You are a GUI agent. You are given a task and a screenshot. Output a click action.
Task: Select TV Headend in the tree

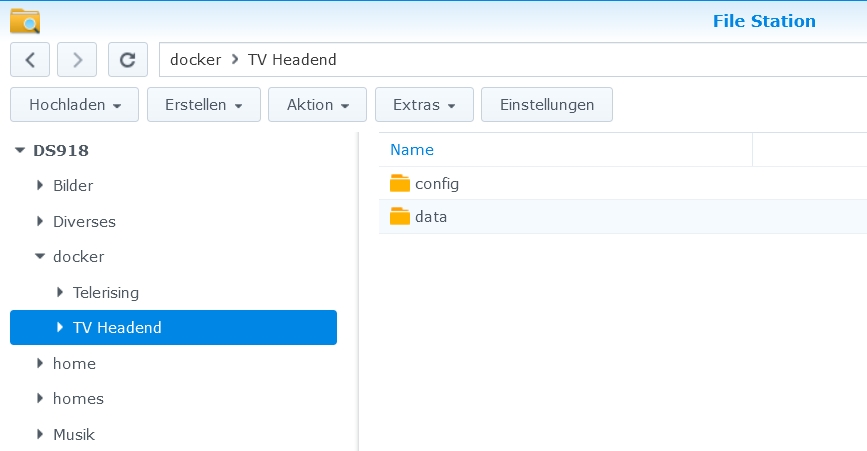point(117,327)
